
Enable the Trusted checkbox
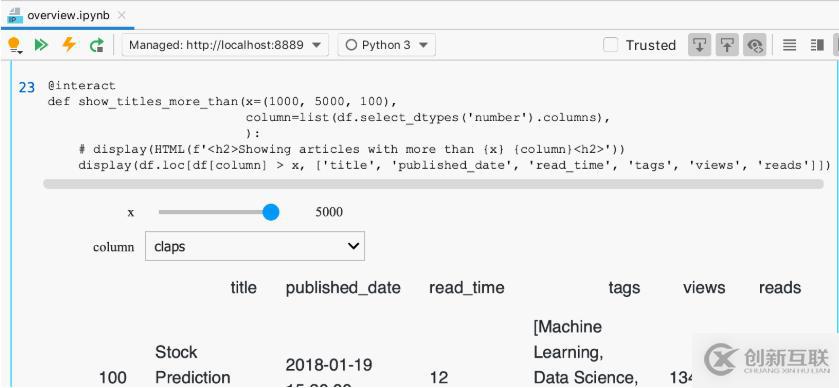click(611, 45)
